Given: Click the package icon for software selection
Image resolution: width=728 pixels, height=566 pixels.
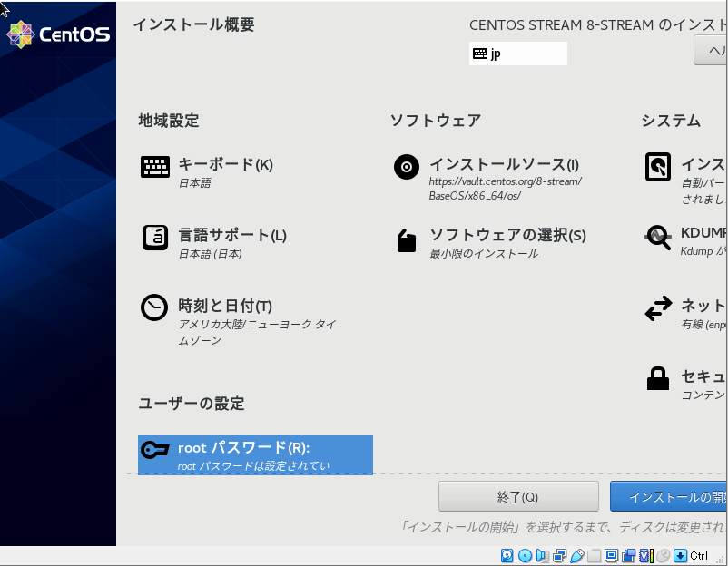Looking at the screenshot, I should pos(407,240).
